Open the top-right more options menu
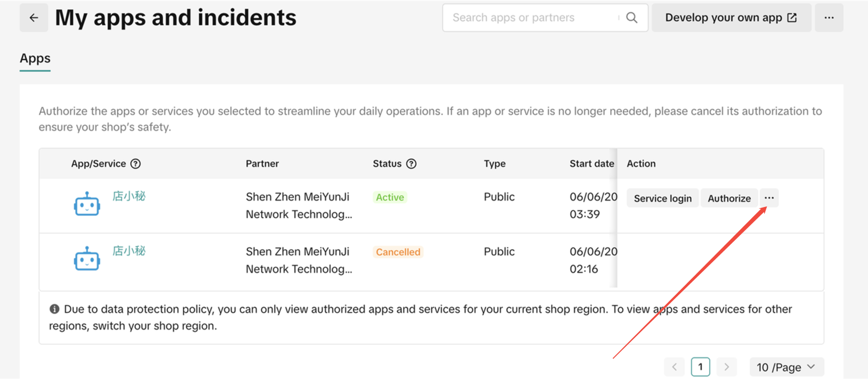Screen dimensions: 868x379 [829, 18]
